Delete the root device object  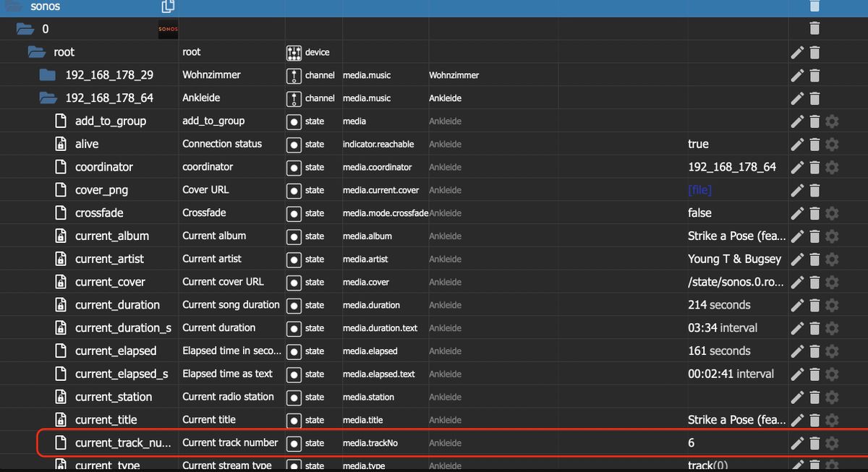814,52
